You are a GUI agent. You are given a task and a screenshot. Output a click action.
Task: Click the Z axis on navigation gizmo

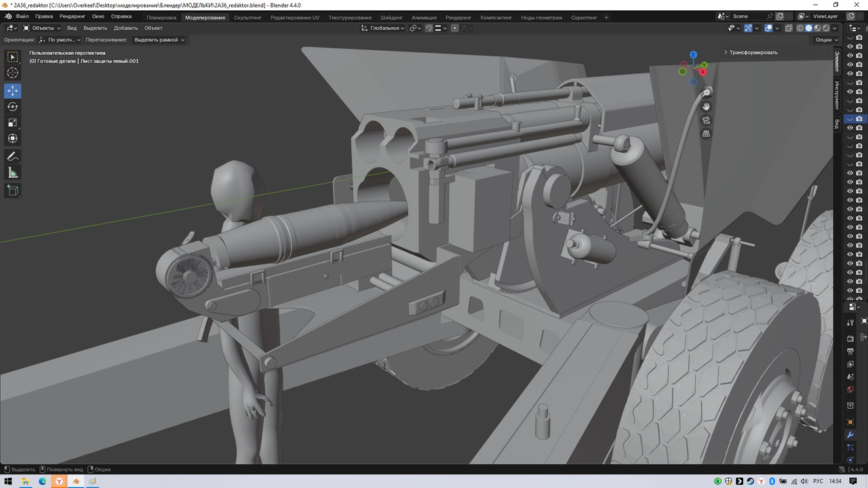(693, 55)
